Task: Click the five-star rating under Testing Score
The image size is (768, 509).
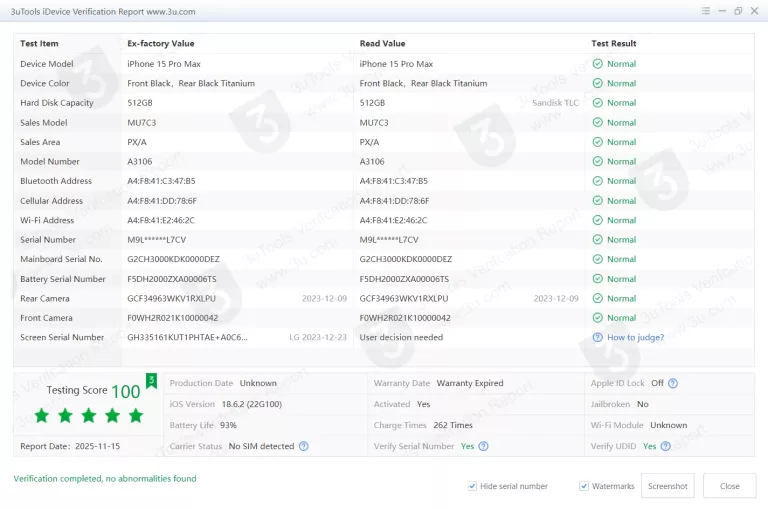Action: (88, 415)
